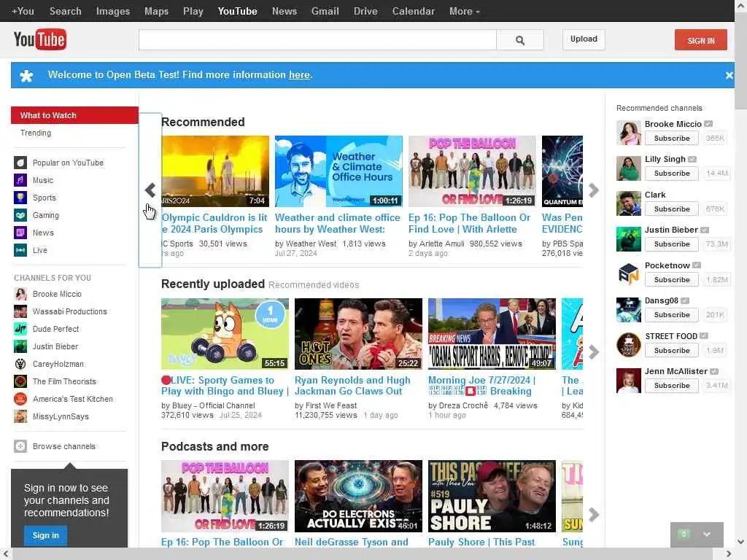Close the Open Beta Test banner
The width and height of the screenshot is (747, 560).
pyautogui.click(x=729, y=75)
